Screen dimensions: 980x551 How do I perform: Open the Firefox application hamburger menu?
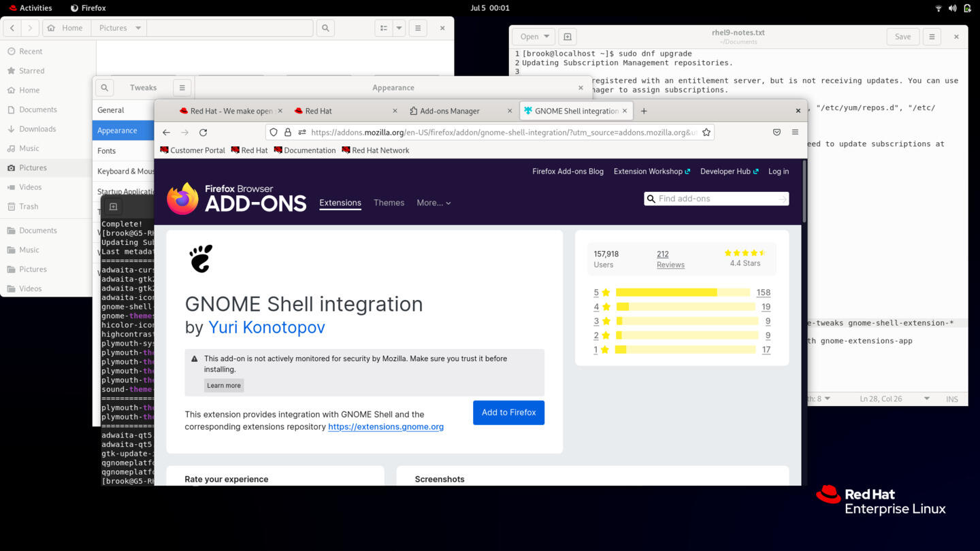pyautogui.click(x=795, y=132)
